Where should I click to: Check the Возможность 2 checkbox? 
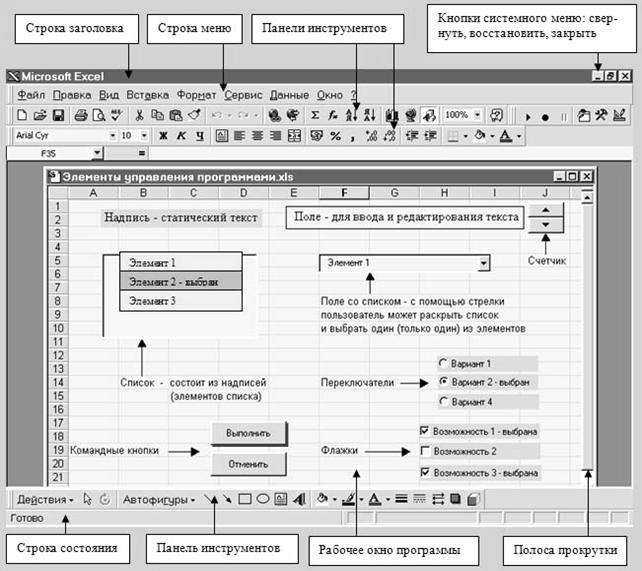click(x=425, y=452)
